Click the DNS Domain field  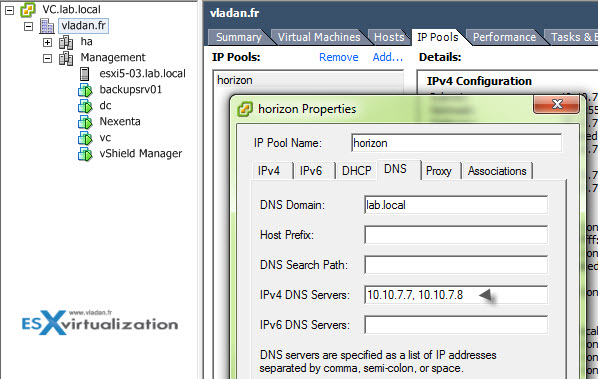pos(456,205)
